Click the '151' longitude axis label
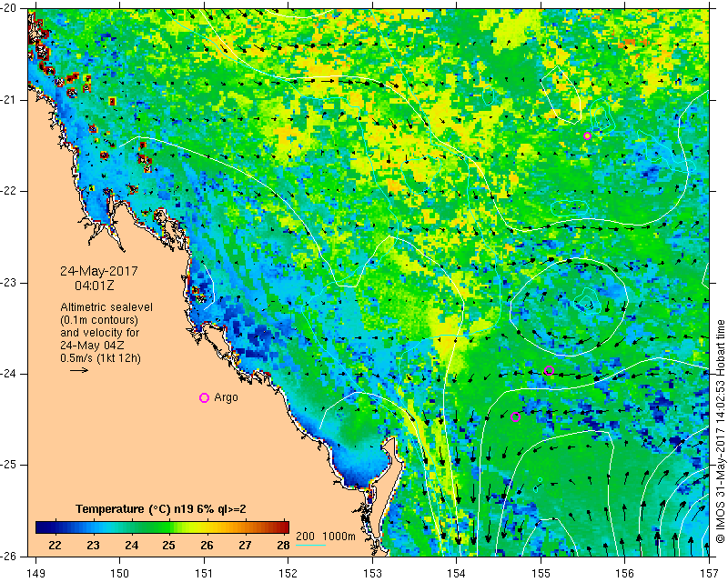This screenshot has width=728, height=582. pyautogui.click(x=204, y=573)
